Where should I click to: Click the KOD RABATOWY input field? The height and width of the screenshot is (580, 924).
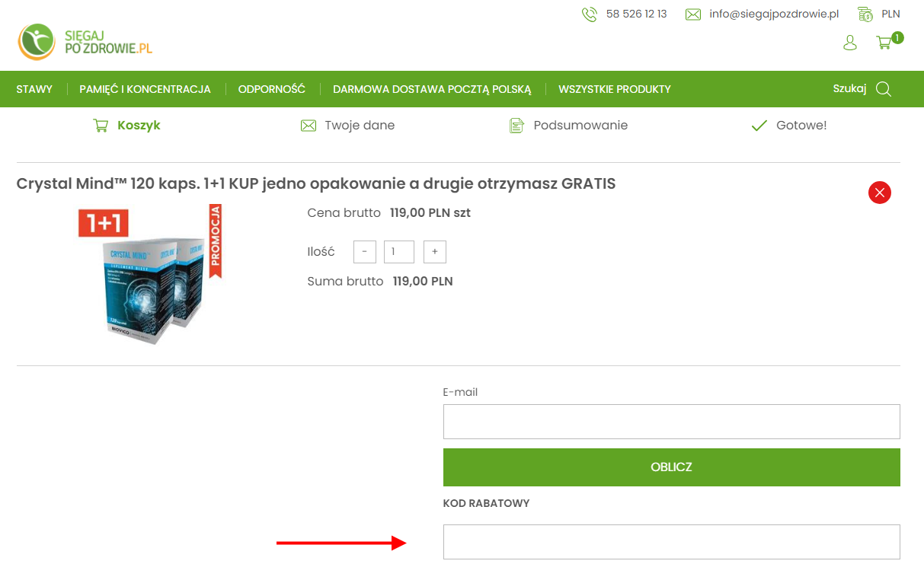tap(672, 542)
